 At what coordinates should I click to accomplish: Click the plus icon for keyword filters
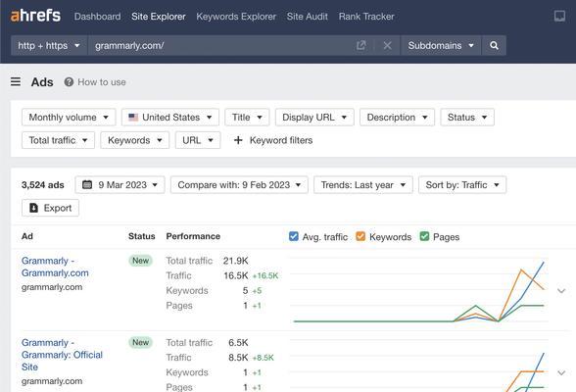click(x=238, y=140)
